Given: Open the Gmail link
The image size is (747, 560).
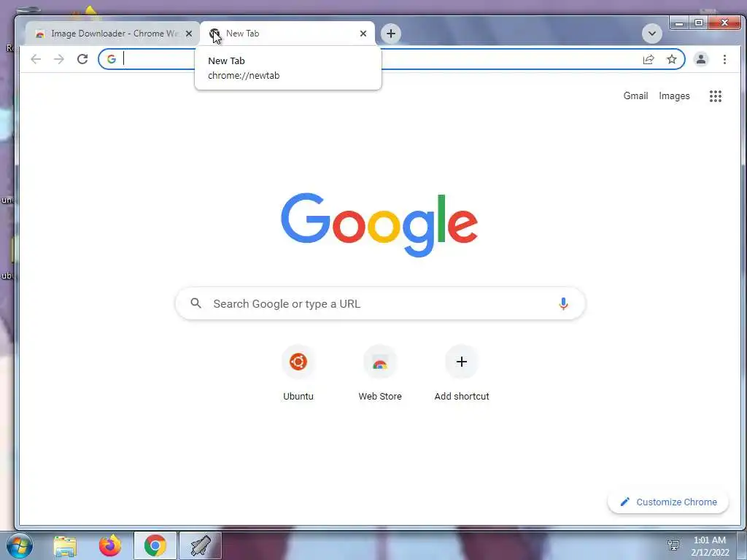Looking at the screenshot, I should coord(635,96).
